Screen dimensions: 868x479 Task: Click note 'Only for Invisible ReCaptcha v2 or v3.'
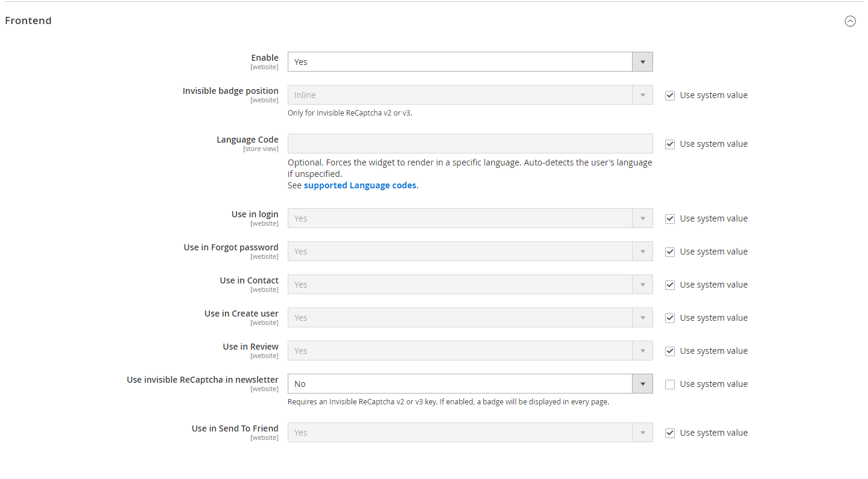(350, 113)
